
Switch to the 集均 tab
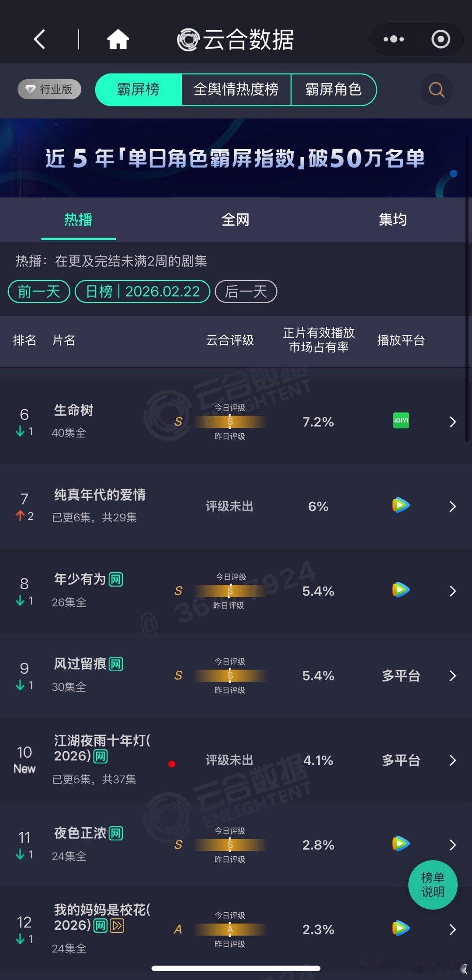click(393, 220)
